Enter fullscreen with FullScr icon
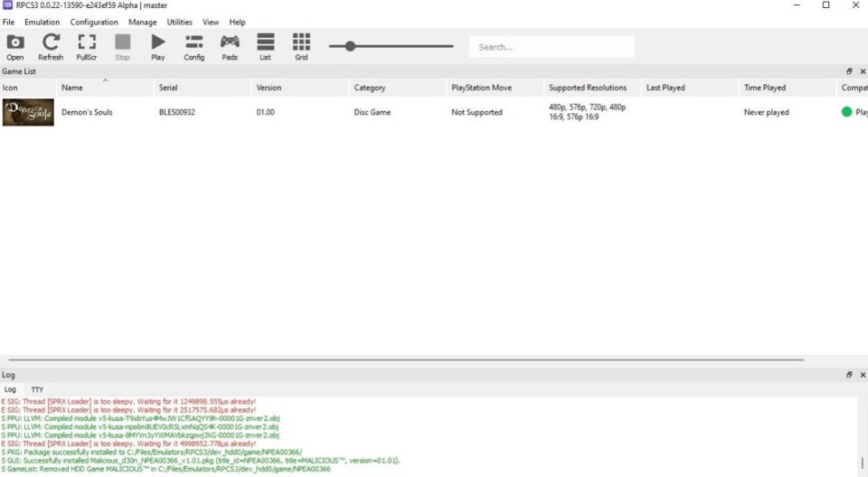Screen dimensions: 868x477 (x=87, y=46)
